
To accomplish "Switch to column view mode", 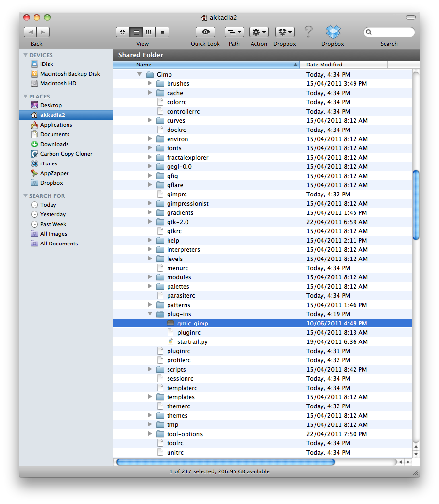I will click(150, 32).
